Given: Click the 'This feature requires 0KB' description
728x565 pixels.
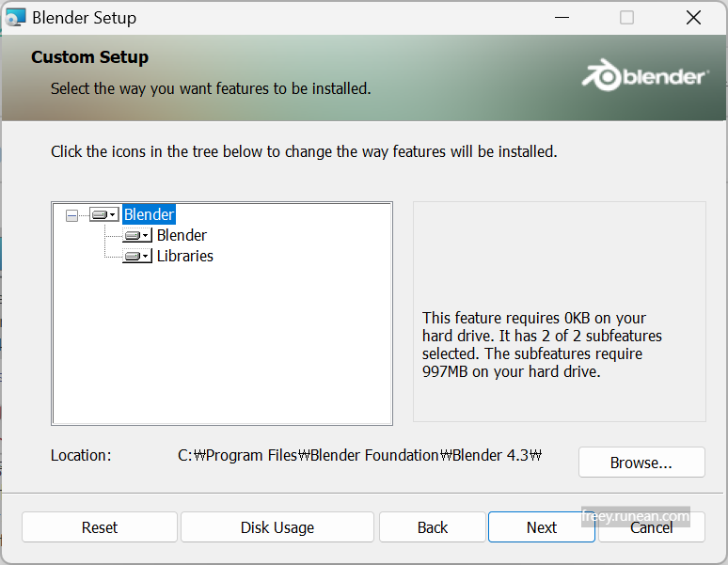Looking at the screenshot, I should 542,345.
